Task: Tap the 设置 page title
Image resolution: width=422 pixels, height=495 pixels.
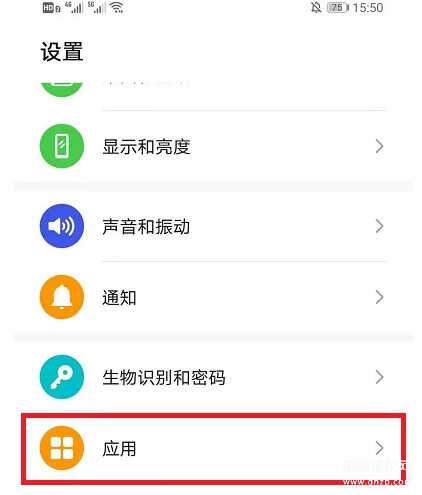Action: [62, 52]
